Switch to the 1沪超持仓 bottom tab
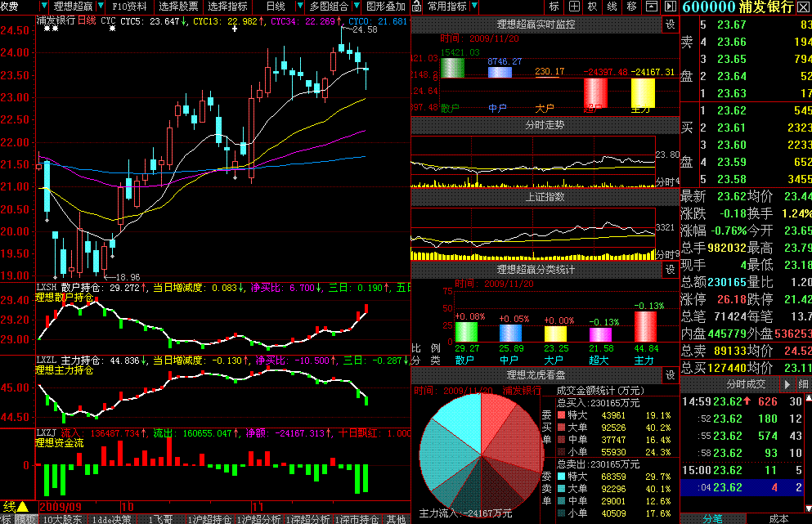Viewport: 812px width, 524px height. (x=209, y=519)
